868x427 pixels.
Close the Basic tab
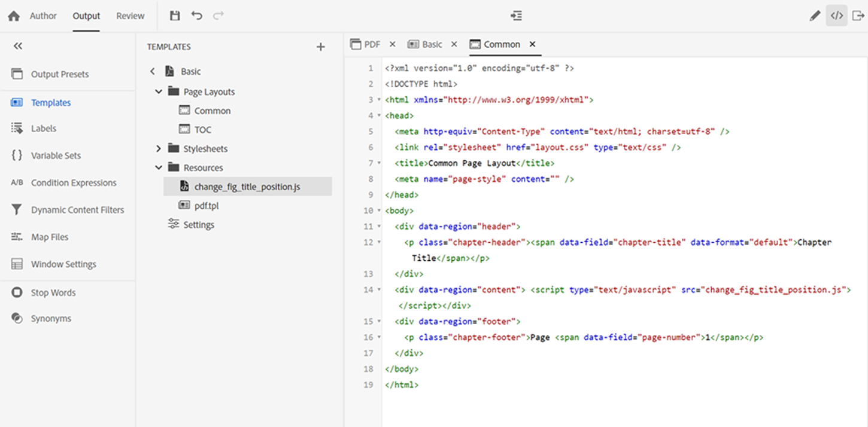pos(454,44)
